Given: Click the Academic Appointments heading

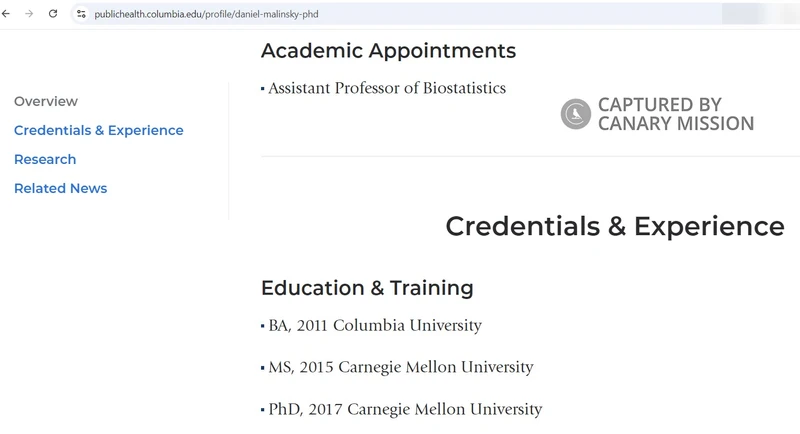Looking at the screenshot, I should 388,50.
